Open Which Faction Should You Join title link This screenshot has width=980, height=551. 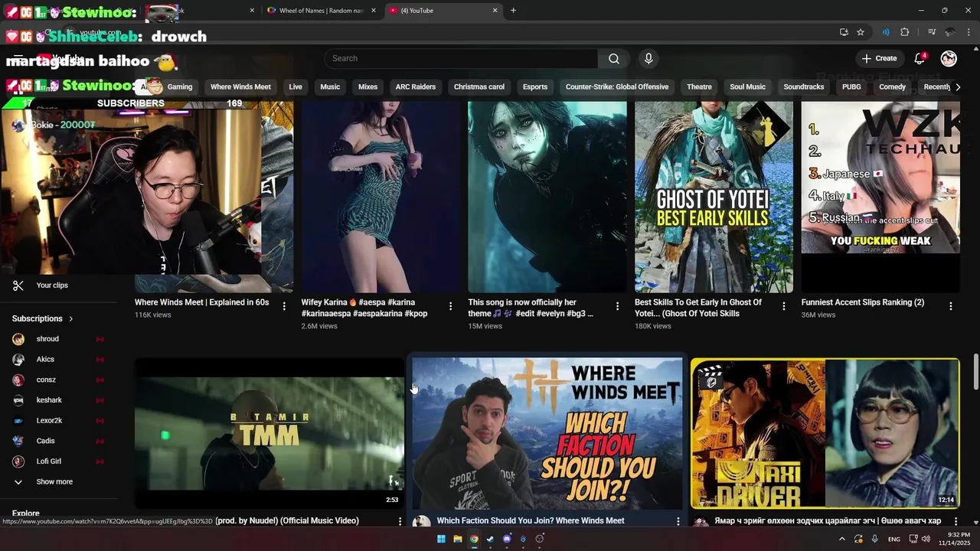pos(531,521)
